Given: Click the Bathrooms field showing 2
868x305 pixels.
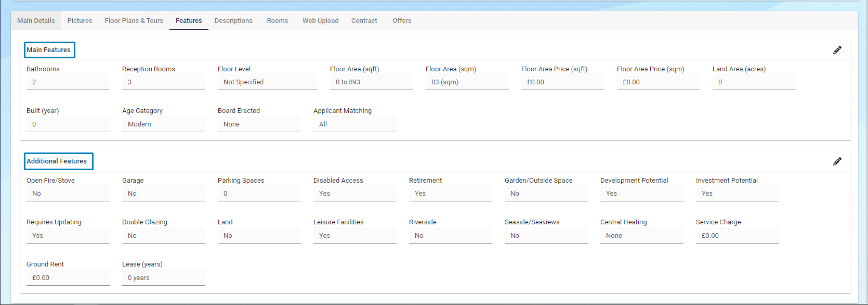Looking at the screenshot, I should pos(68,82).
